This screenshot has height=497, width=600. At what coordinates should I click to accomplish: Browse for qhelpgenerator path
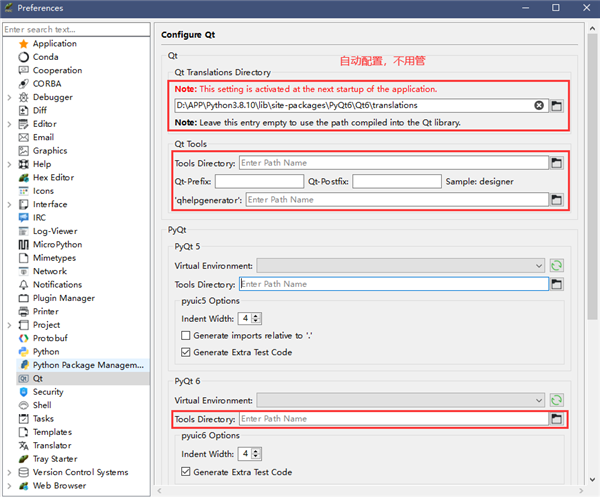point(556,200)
